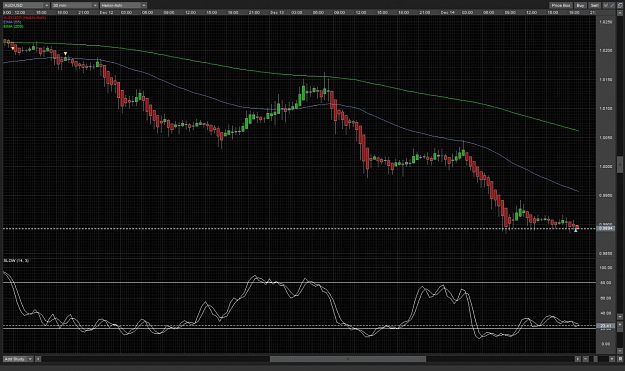Viewport: 625px width, 371px height.
Task: Open the AUD/USD symbol dropdown
Action: 26,5
